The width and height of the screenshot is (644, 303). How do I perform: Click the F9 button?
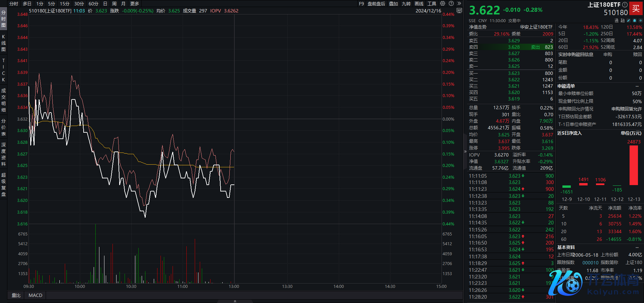[361, 4]
